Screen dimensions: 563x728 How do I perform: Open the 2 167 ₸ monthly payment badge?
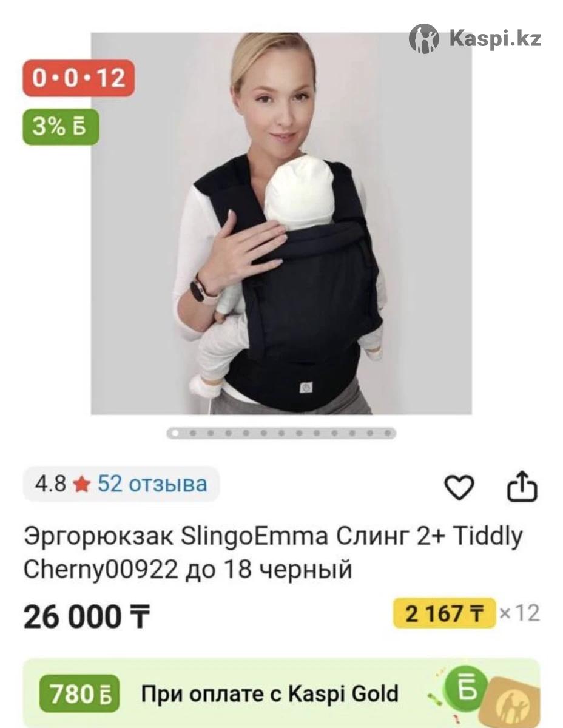pos(445,614)
